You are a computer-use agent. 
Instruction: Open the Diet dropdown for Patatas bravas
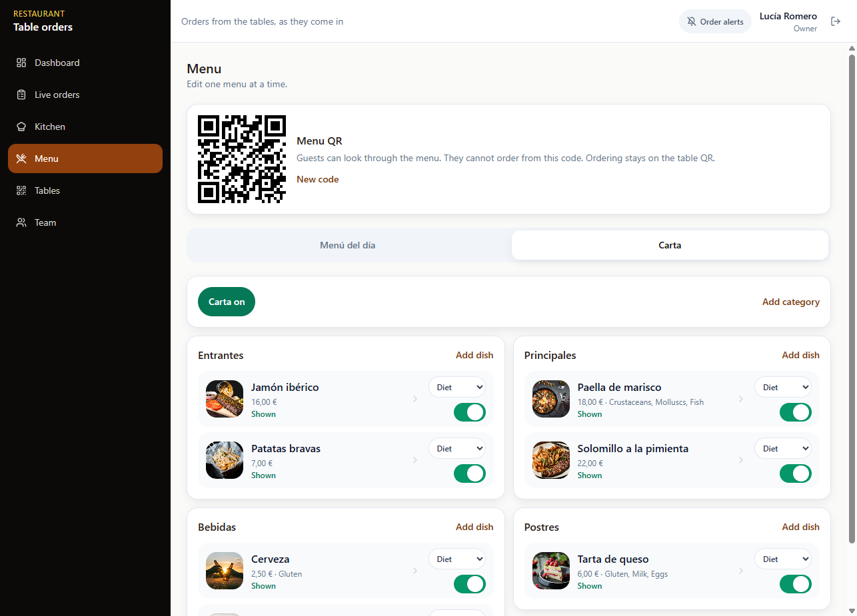point(457,448)
